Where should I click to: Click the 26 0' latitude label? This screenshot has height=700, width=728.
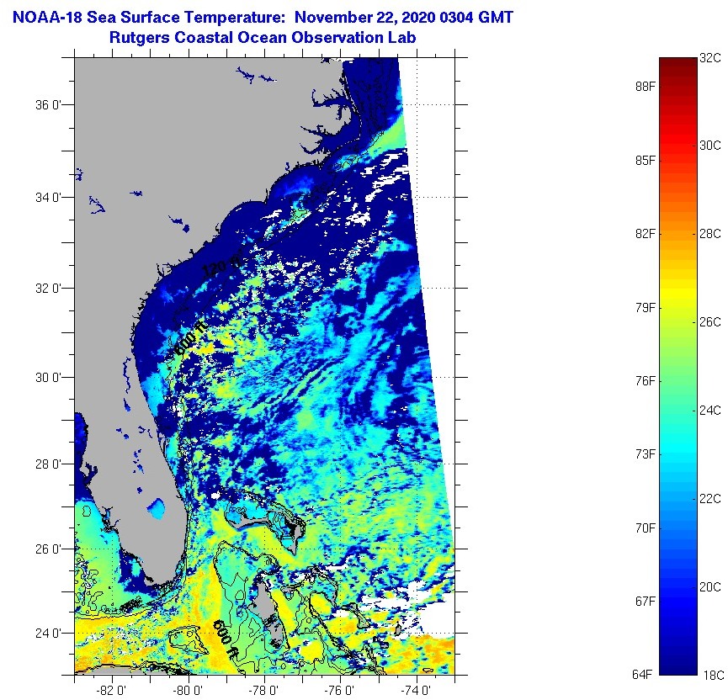coord(48,549)
